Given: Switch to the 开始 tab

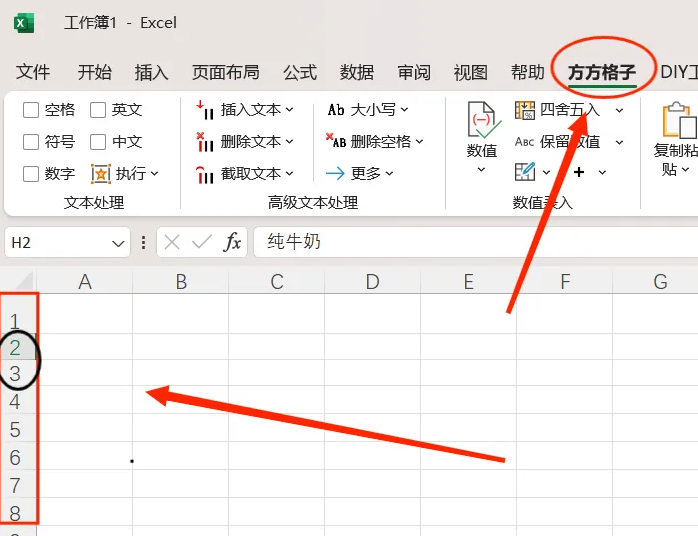Looking at the screenshot, I should [x=94, y=72].
